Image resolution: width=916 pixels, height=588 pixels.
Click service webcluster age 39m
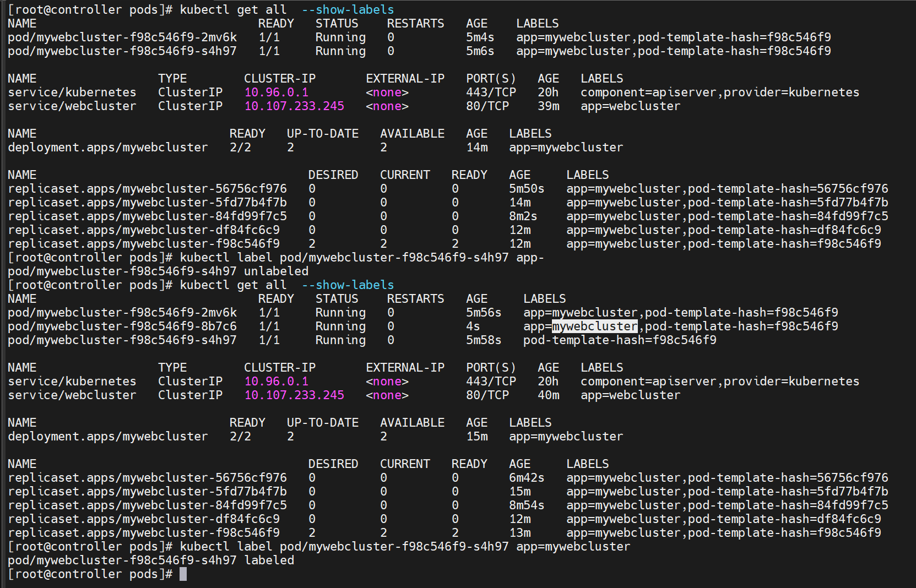(x=549, y=106)
